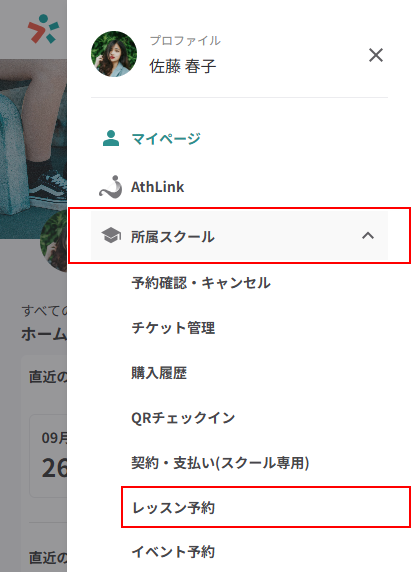Click the profile name 佐藤 春子

pyautogui.click(x=183, y=66)
